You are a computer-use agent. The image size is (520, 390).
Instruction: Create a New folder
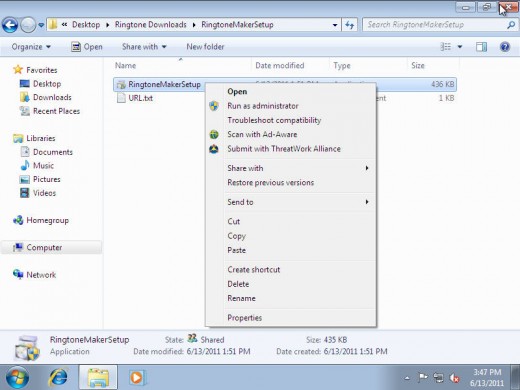(205, 47)
